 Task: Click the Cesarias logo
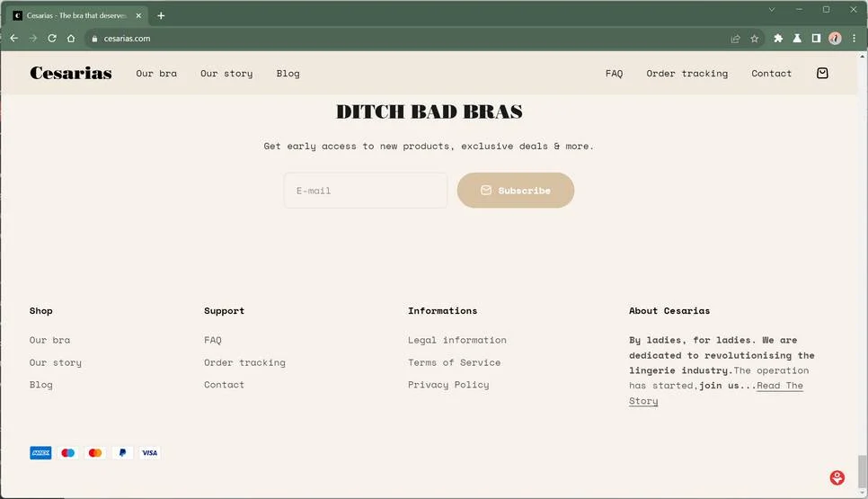tap(71, 73)
